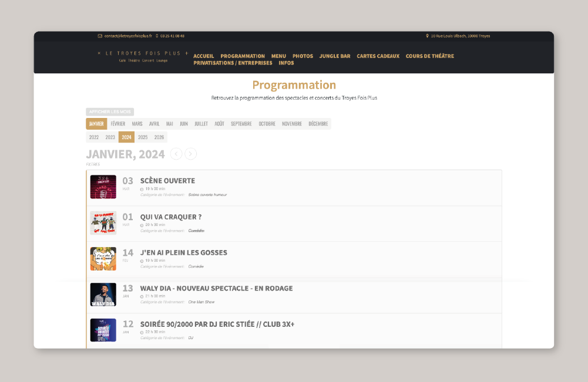
Task: Select the Septembre month tab
Action: pos(241,124)
